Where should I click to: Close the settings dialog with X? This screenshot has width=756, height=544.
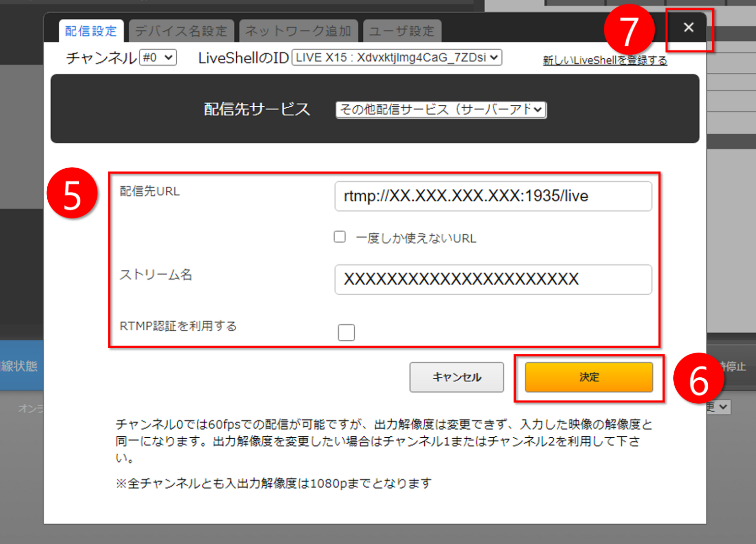[x=689, y=28]
